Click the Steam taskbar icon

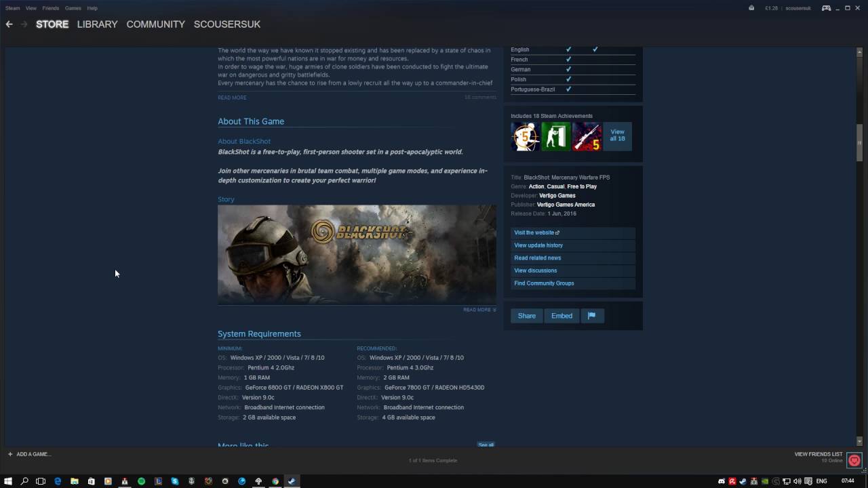pyautogui.click(x=292, y=481)
